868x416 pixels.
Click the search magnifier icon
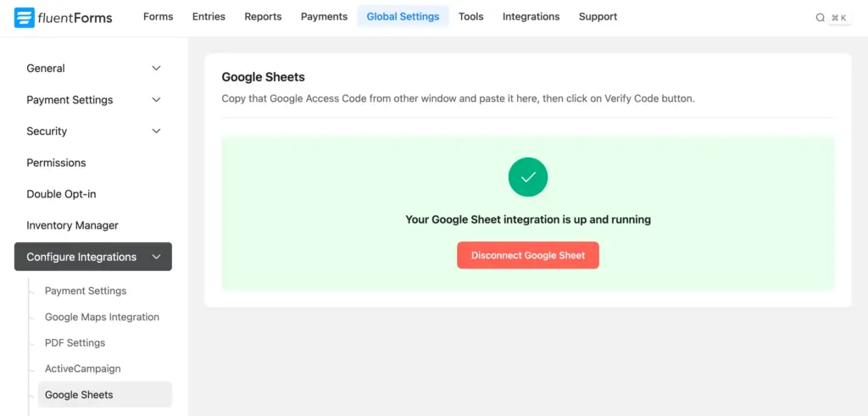[821, 18]
